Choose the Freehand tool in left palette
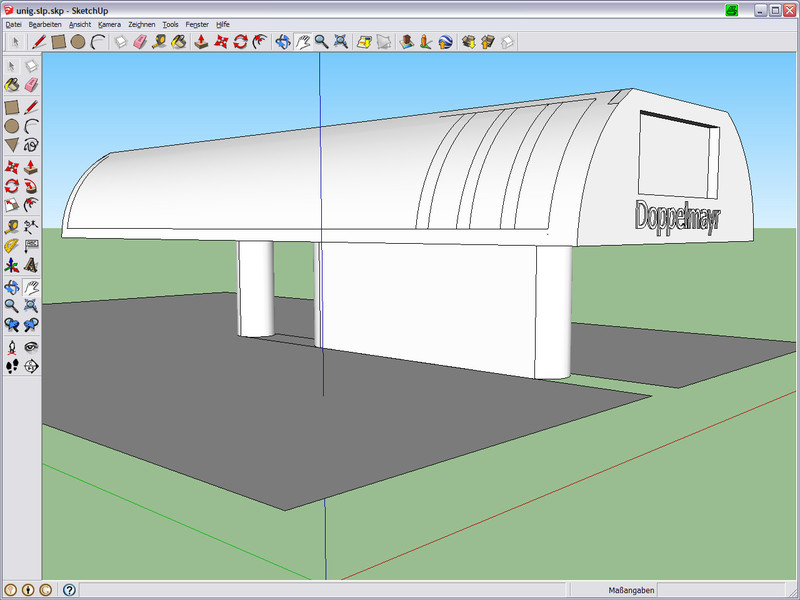800x600 pixels. pyautogui.click(x=31, y=145)
